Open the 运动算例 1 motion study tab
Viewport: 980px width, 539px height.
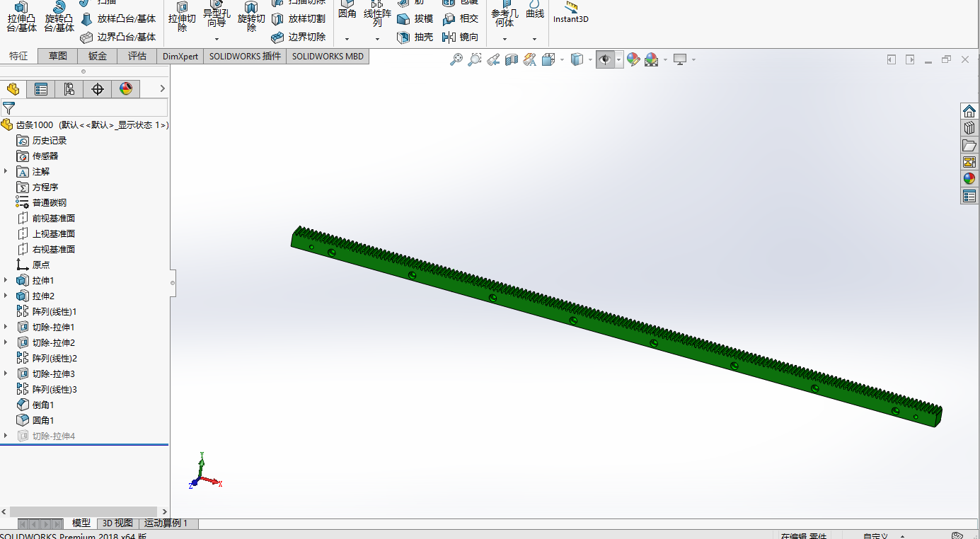166,523
